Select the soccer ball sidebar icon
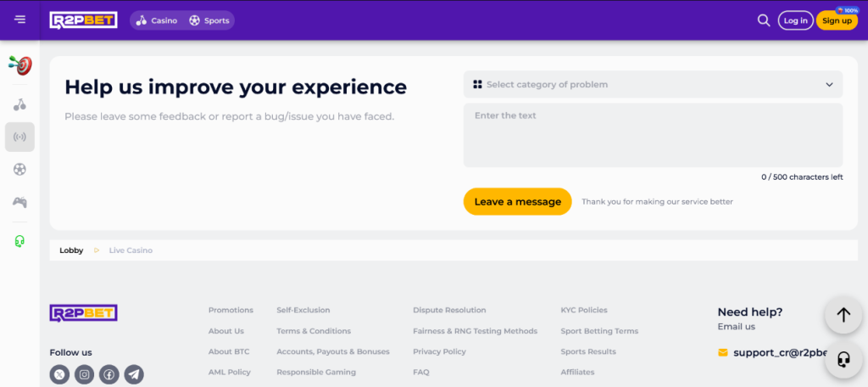The image size is (868, 387). point(20,169)
